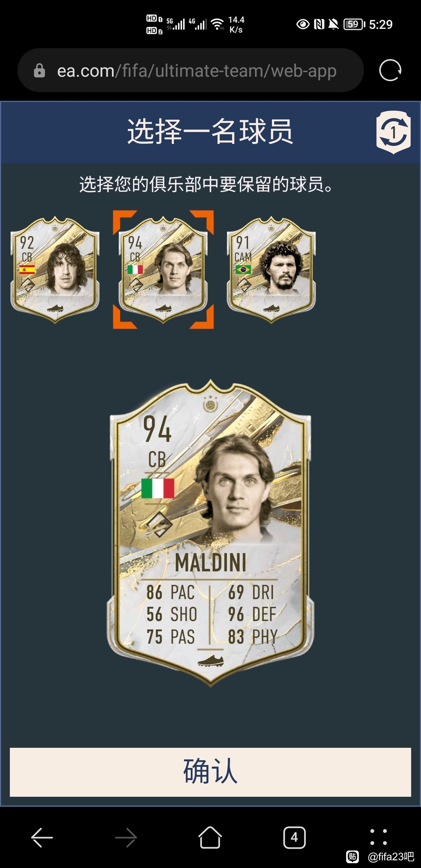Viewport: 421px width, 868px height.
Task: Open the browser home page icon
Action: tap(210, 837)
